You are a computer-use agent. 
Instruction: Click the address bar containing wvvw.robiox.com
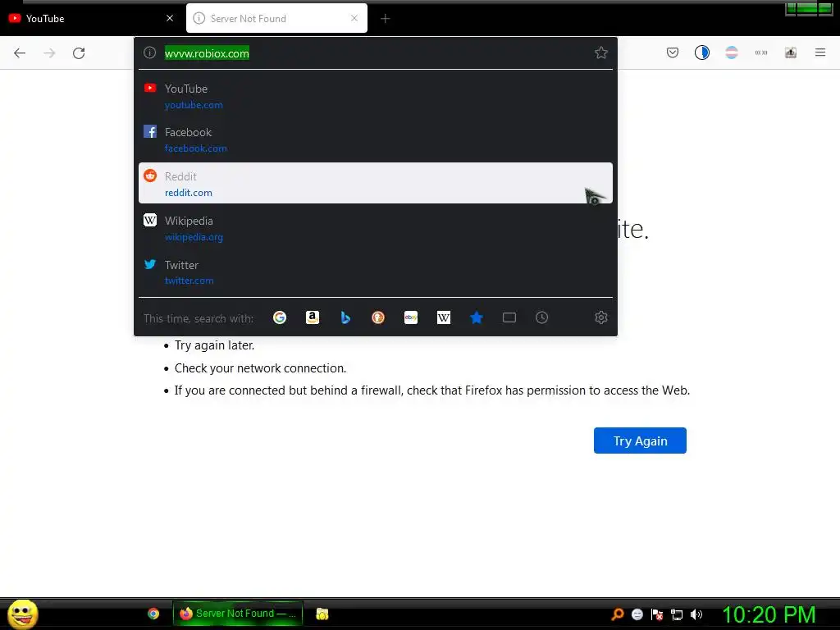[x=375, y=53]
